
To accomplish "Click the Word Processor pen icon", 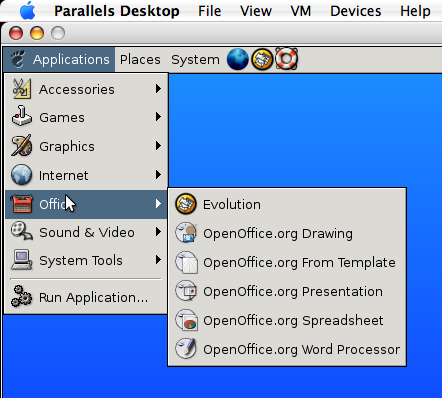I will coord(186,349).
